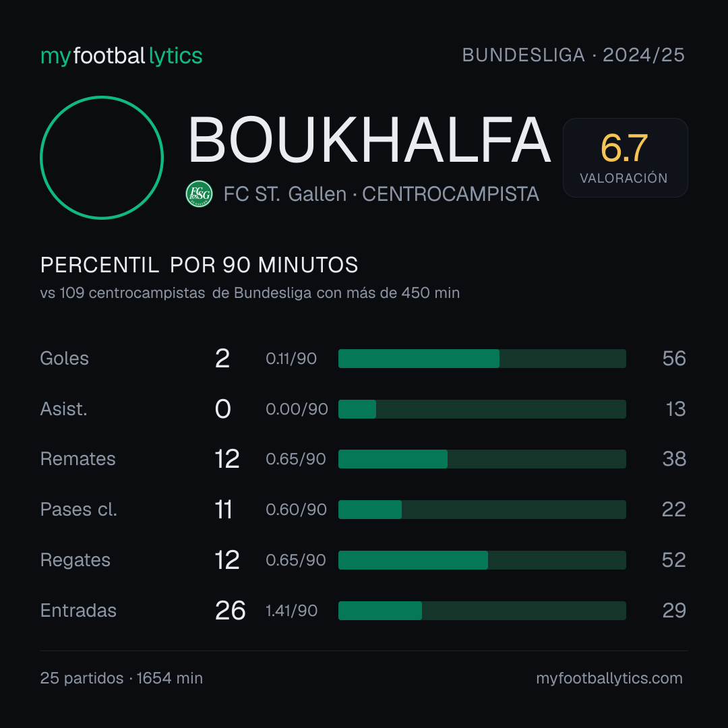This screenshot has width=728, height=728.
Task: Click the Asist. percentile bar
Action: point(482,409)
